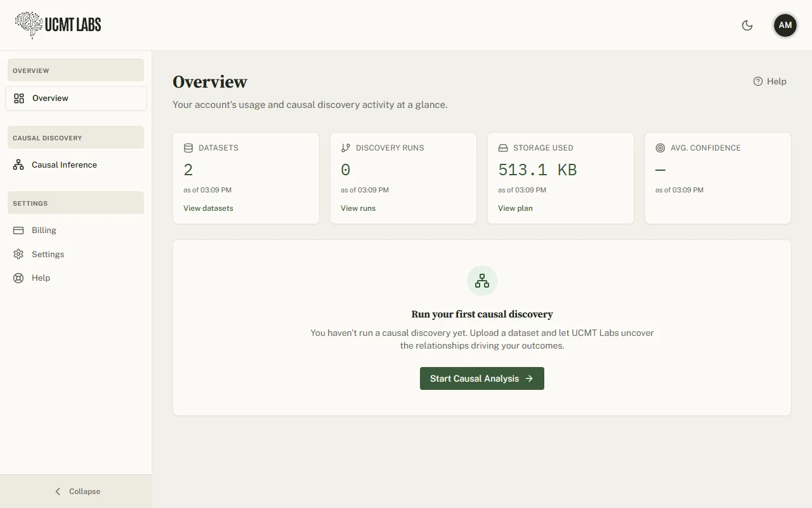
Task: Click the Discovery Runs branch icon
Action: click(x=346, y=148)
